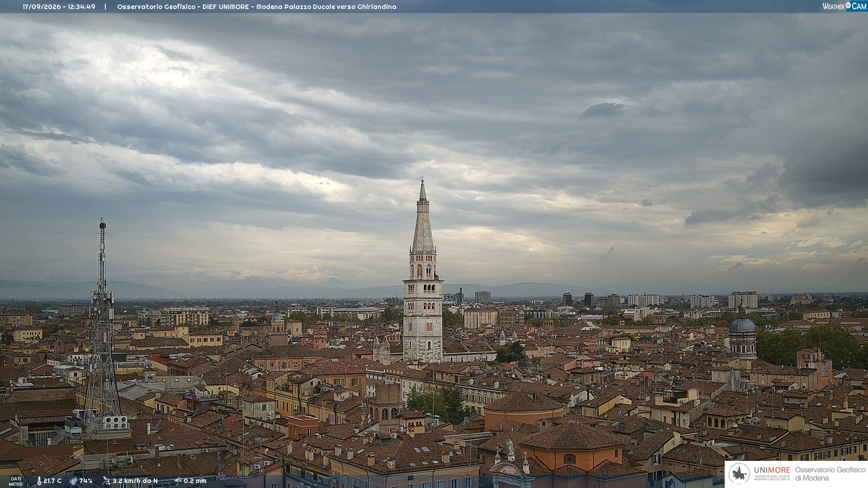This screenshot has height=488, width=868.
Task: Click the Osservatorio Geofisico DIEF UNIMORE title
Action: coord(256,7)
